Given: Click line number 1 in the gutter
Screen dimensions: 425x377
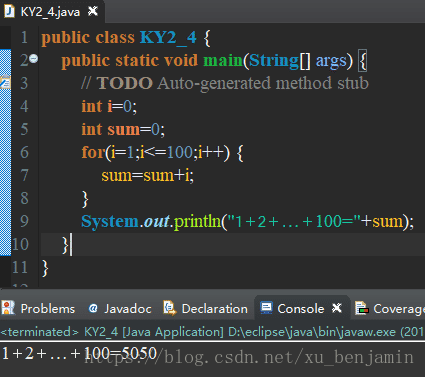Looking at the screenshot, I should (x=24, y=37).
